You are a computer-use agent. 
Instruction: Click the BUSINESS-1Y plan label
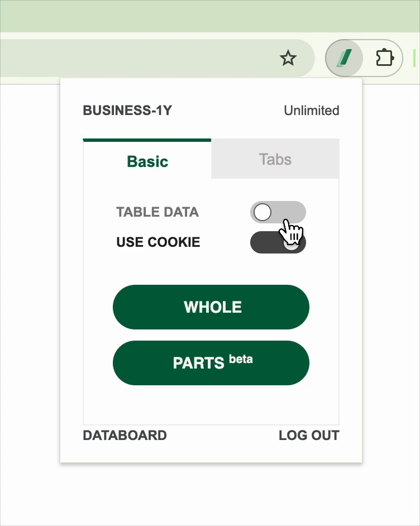127,111
